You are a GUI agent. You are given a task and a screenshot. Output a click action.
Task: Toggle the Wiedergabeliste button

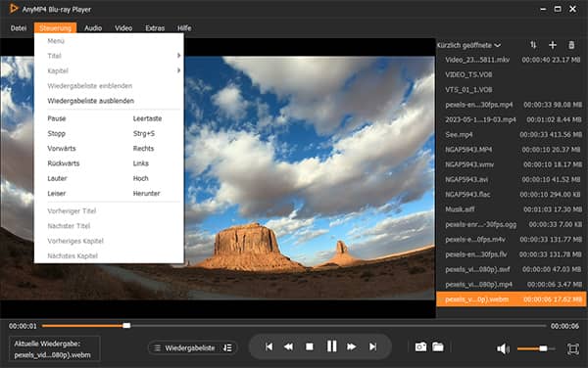pyautogui.click(x=193, y=348)
